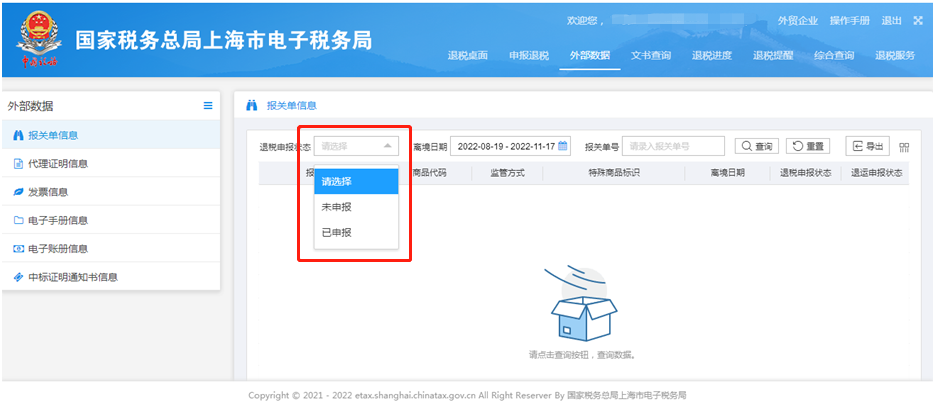Open 电子手册信息 in the sidebar
Viewport: 935px width, 411px height.
pyautogui.click(x=111, y=221)
